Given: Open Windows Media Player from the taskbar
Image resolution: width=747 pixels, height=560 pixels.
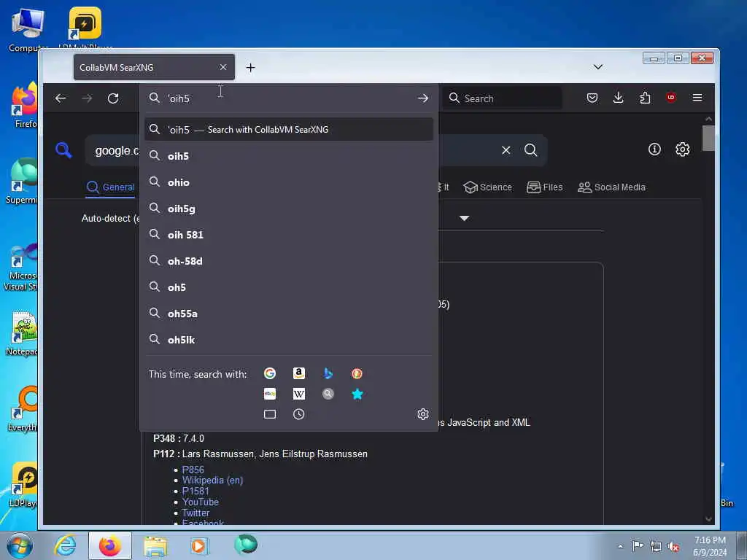Looking at the screenshot, I should point(199,545).
